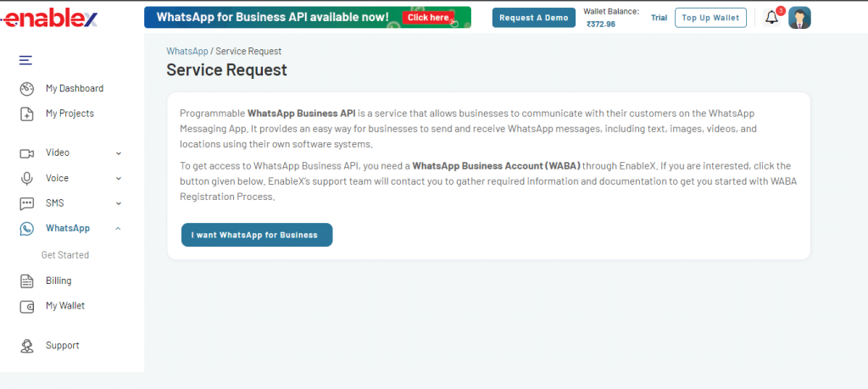Screen dimensions: 868x389
Task: Open the user profile avatar
Action: tap(799, 18)
